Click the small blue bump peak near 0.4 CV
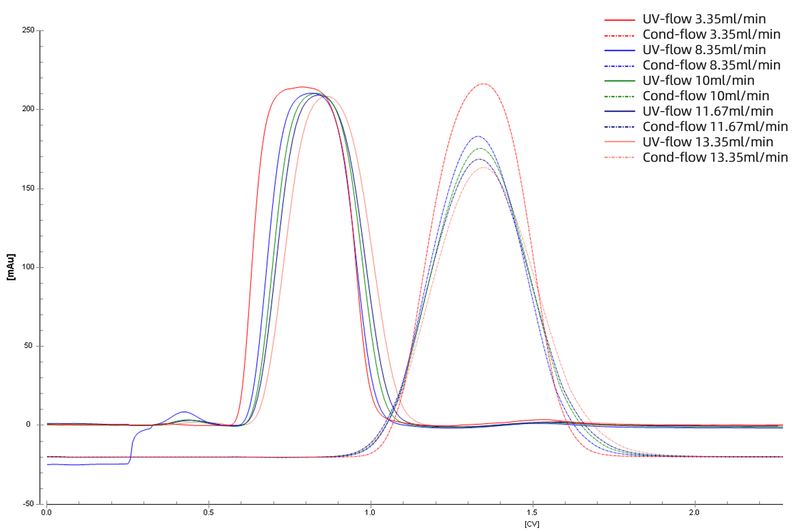Screen dimensions: 795x532 [x=183, y=412]
